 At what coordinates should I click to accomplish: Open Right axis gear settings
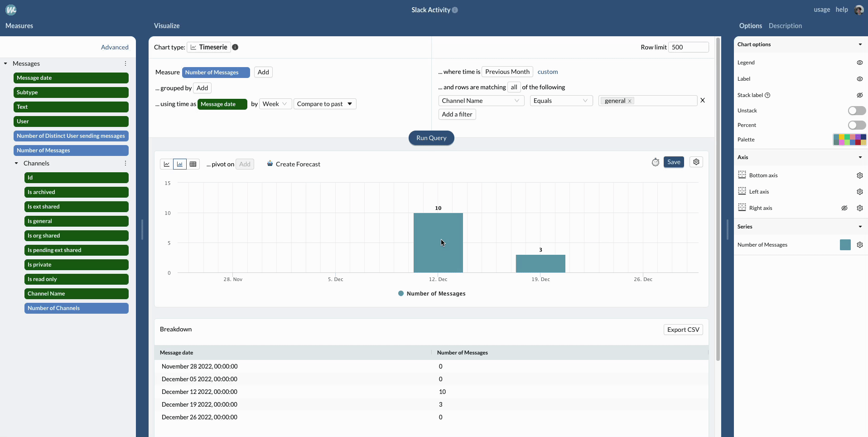pos(860,208)
